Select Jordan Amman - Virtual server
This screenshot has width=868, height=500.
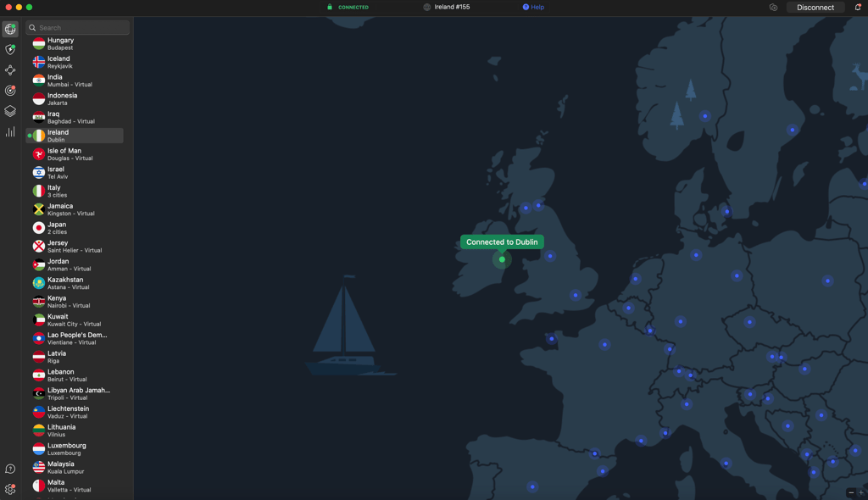point(75,264)
